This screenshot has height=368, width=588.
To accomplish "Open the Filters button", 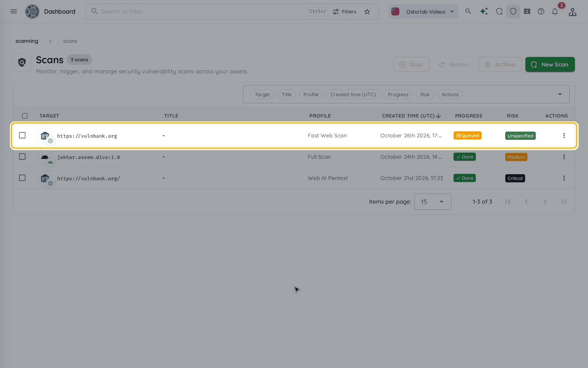I will click(x=345, y=12).
